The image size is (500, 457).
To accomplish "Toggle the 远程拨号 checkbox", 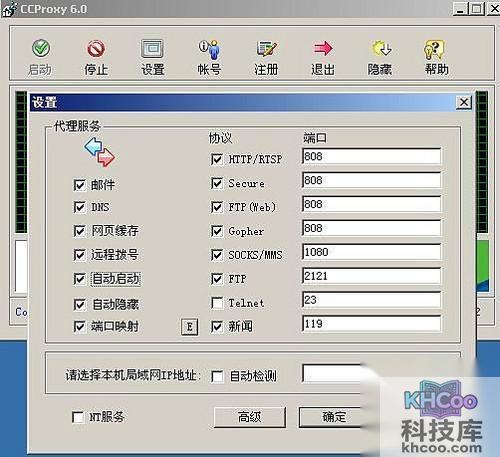I will pyautogui.click(x=79, y=255).
